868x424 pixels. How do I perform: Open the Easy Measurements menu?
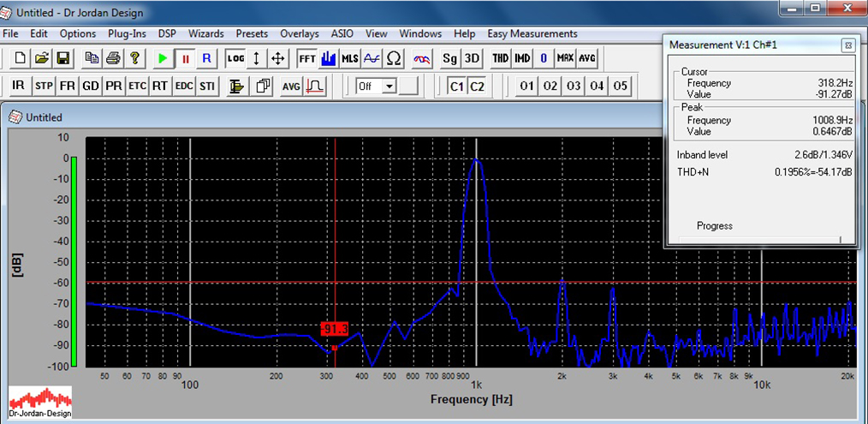point(532,33)
